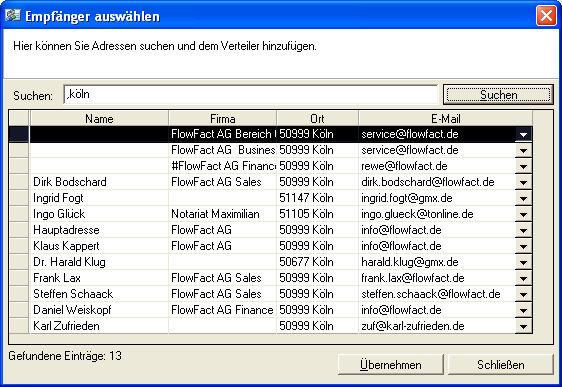Click the Notariat Maximilian company cell
Image resolution: width=562 pixels, height=387 pixels.
point(223,214)
